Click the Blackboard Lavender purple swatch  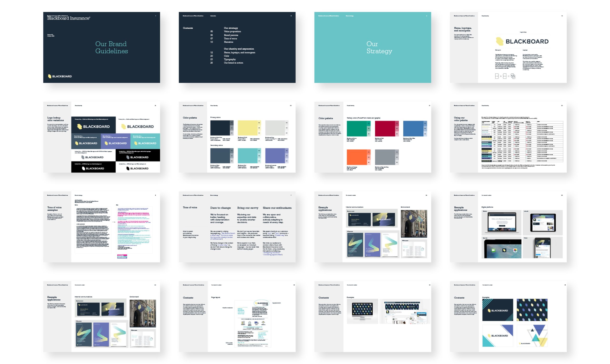point(275,156)
